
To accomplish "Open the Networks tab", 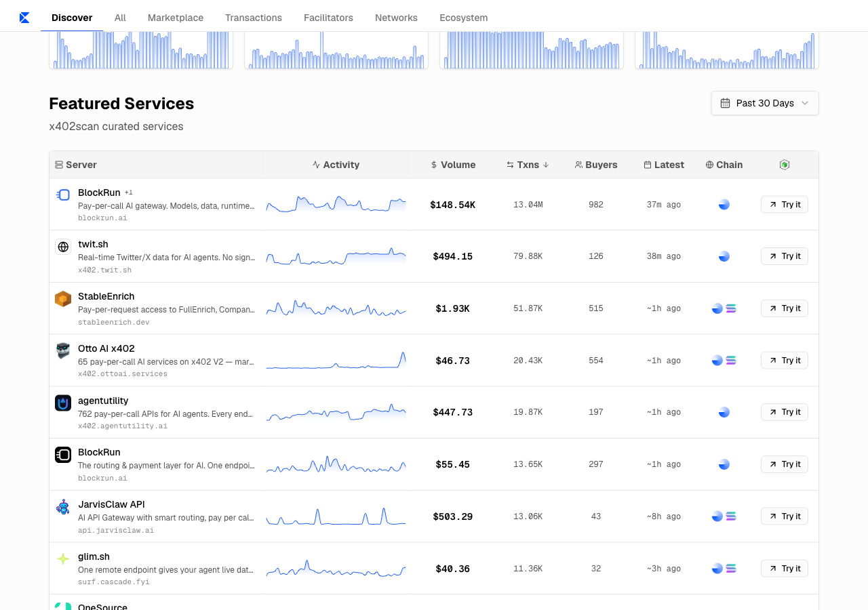I will point(396,18).
